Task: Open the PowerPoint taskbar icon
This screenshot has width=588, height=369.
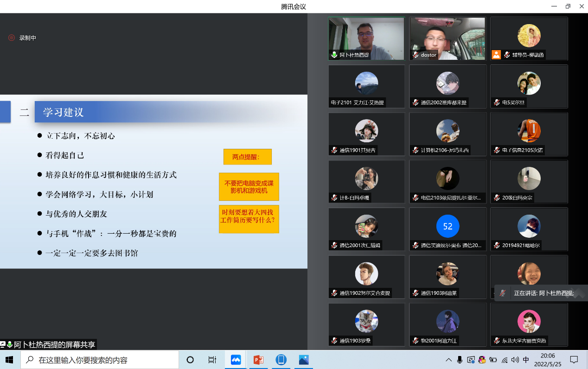Action: coord(258,360)
